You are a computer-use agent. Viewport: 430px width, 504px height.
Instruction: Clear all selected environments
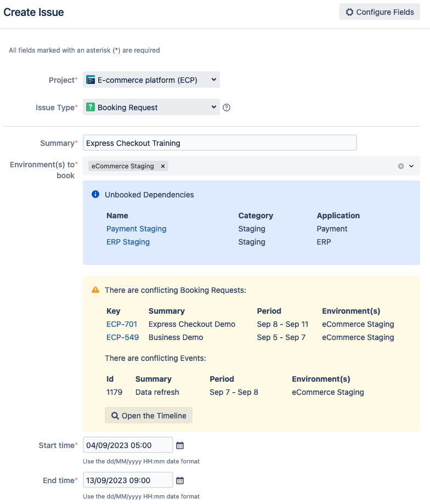[x=401, y=166]
